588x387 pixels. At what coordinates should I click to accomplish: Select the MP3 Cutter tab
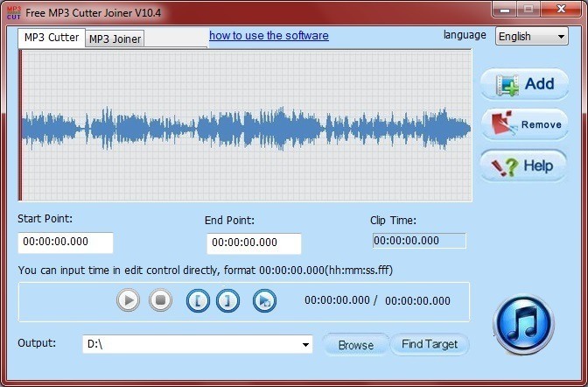pos(52,38)
